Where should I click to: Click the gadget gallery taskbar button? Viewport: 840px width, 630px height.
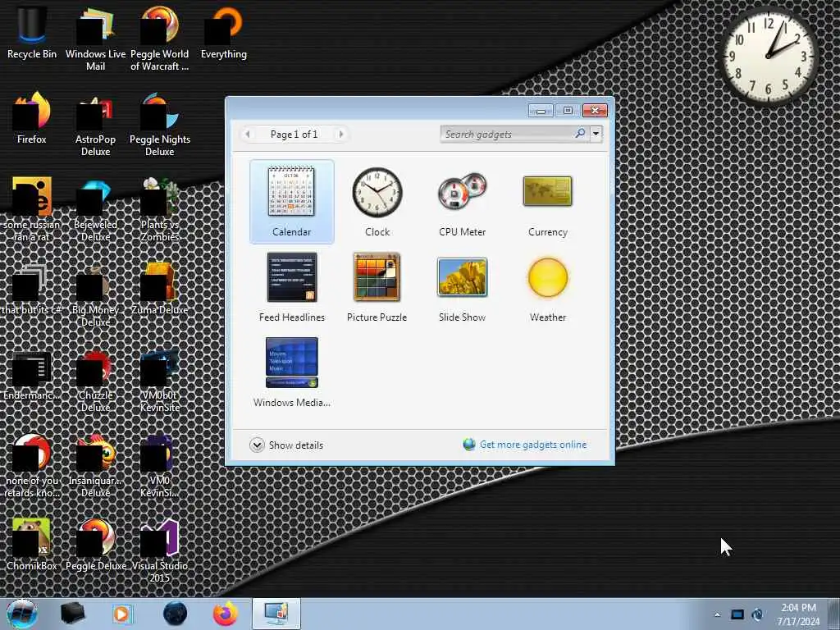point(276,614)
